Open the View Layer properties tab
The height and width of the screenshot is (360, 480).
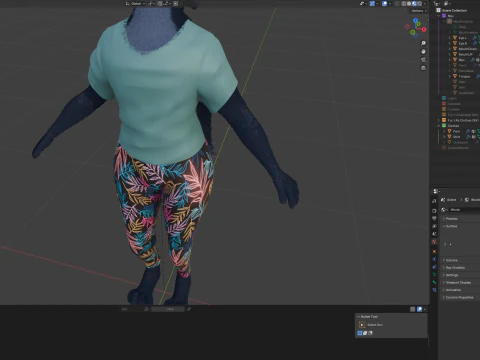point(434,226)
